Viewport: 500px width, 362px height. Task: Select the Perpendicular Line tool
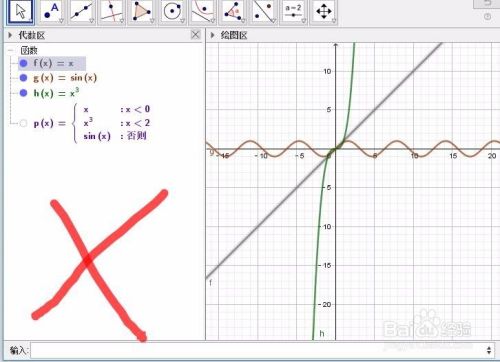112,11
